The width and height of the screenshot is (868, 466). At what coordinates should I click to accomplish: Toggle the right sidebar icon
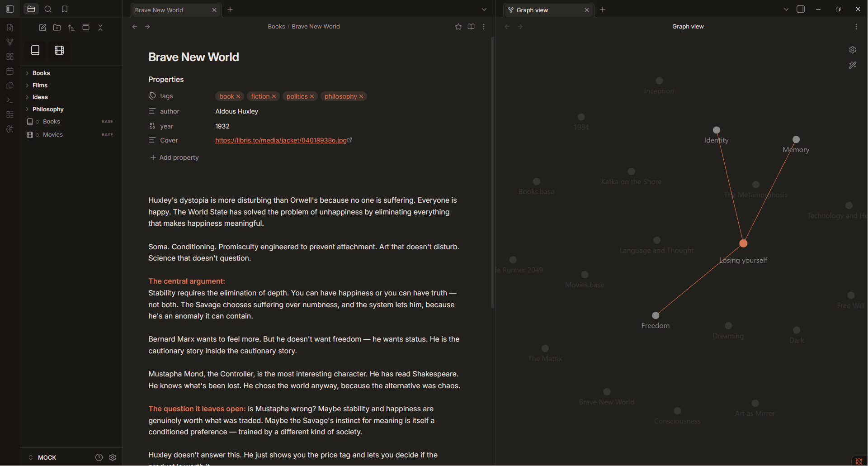(801, 9)
